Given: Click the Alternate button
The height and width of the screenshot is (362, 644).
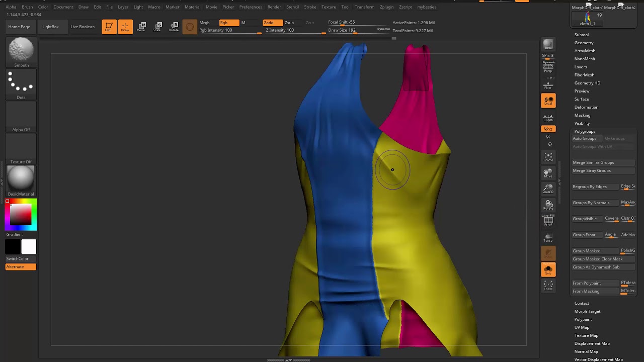Looking at the screenshot, I should (x=21, y=267).
